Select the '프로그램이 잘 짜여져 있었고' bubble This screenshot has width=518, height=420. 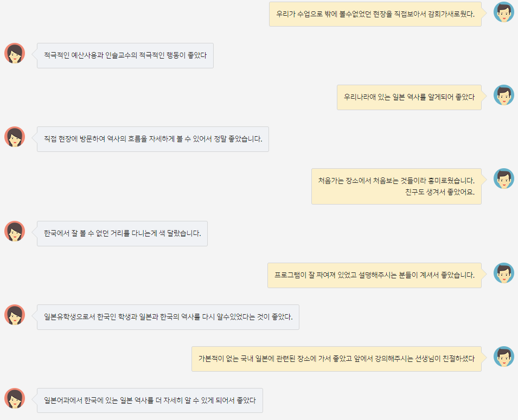click(x=374, y=275)
